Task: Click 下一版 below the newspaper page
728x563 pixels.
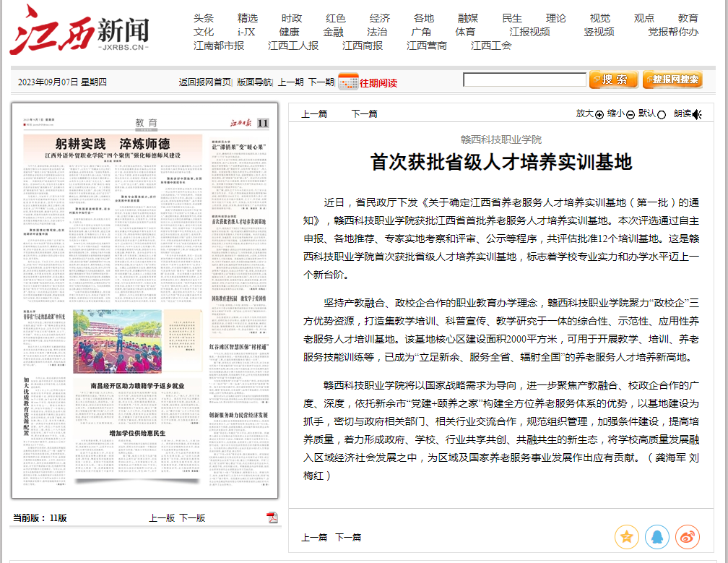Action: tap(192, 517)
